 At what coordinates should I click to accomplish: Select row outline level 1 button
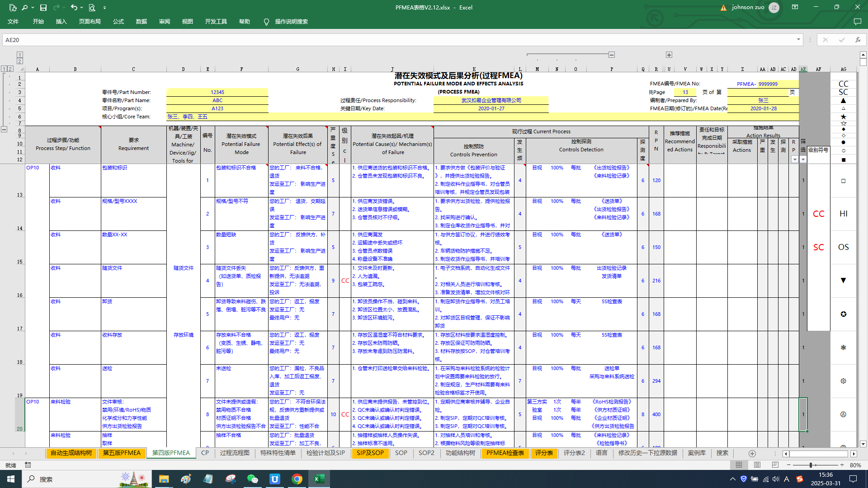point(4,69)
